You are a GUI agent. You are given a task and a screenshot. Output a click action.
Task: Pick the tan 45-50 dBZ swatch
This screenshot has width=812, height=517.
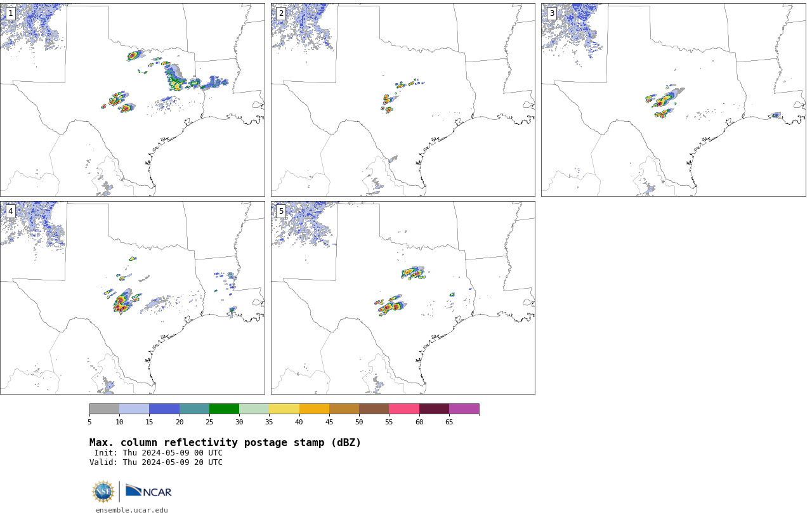[x=344, y=409]
